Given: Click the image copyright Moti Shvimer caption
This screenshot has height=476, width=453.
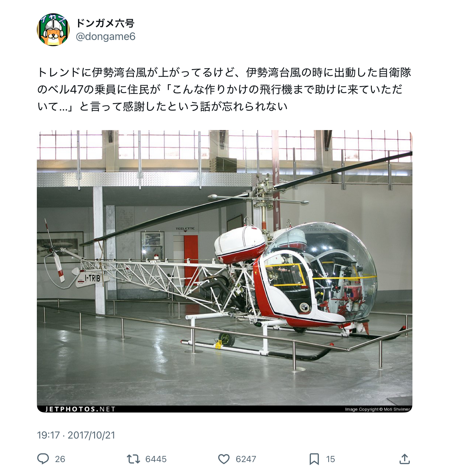Looking at the screenshot, I should [377, 409].
